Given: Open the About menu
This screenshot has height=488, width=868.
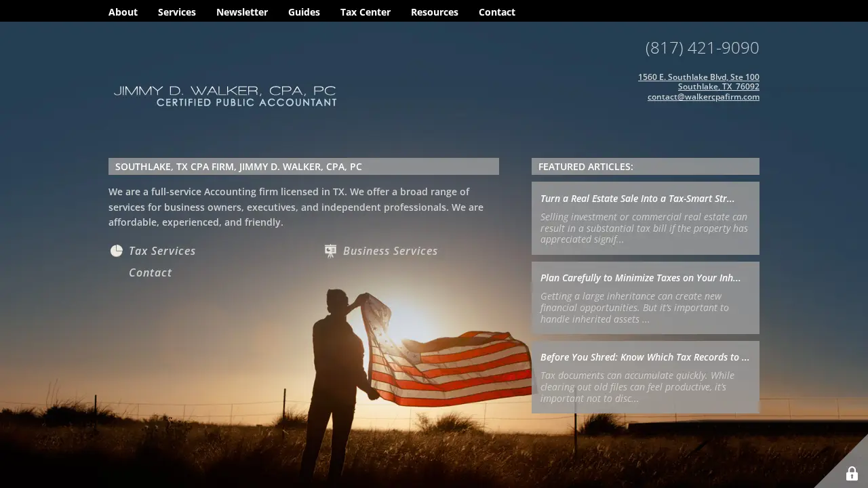Looking at the screenshot, I should [123, 12].
